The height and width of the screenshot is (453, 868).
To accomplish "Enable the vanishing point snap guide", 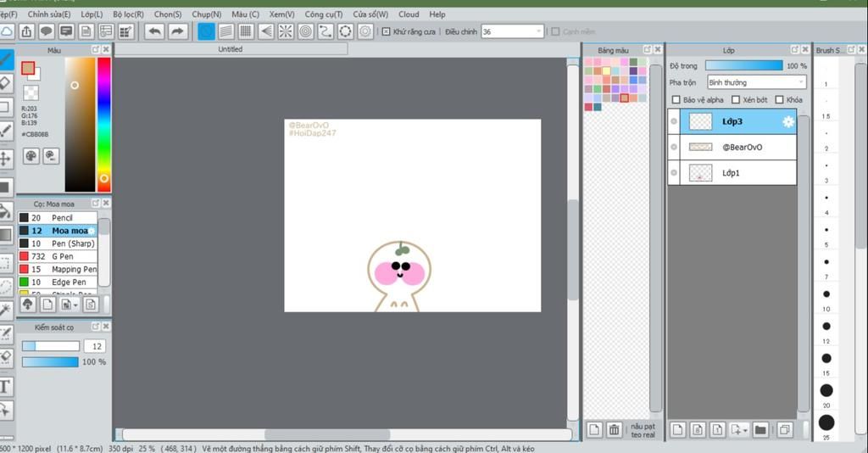I will coord(265,31).
